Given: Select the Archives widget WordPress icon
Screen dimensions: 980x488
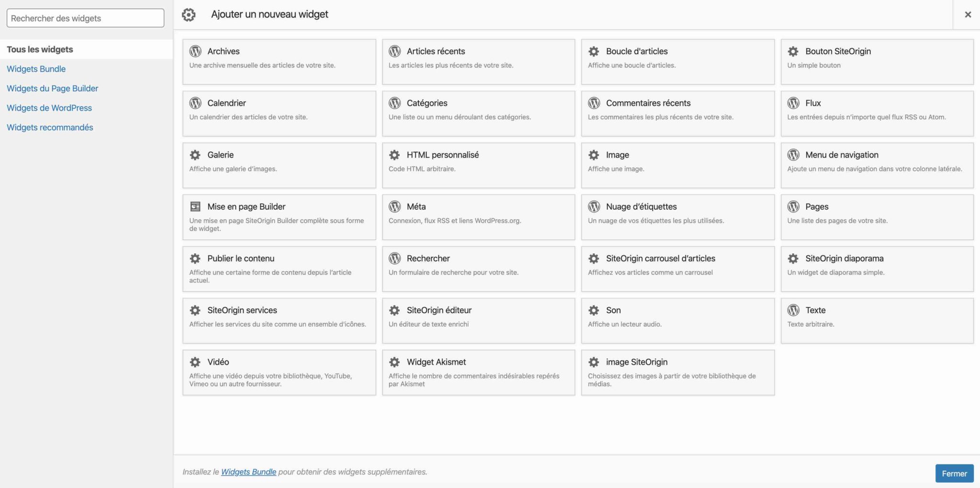Looking at the screenshot, I should [x=195, y=51].
